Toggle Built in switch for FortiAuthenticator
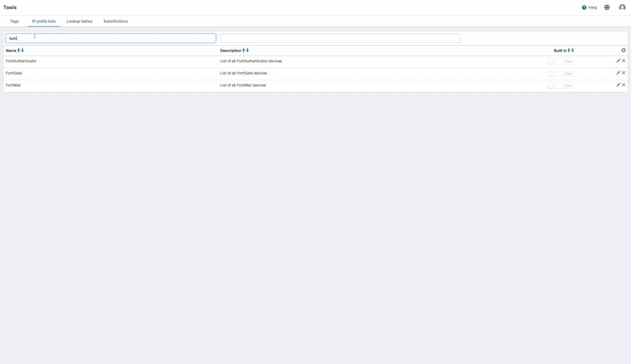631x364 pixels. (x=561, y=62)
